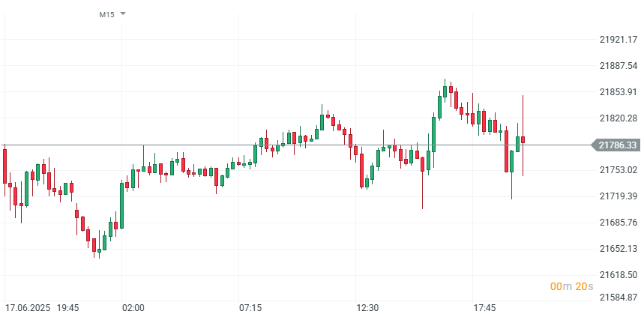Select the 21853.91 level on price scale
Screen dimensions: 644x320
pos(618,92)
